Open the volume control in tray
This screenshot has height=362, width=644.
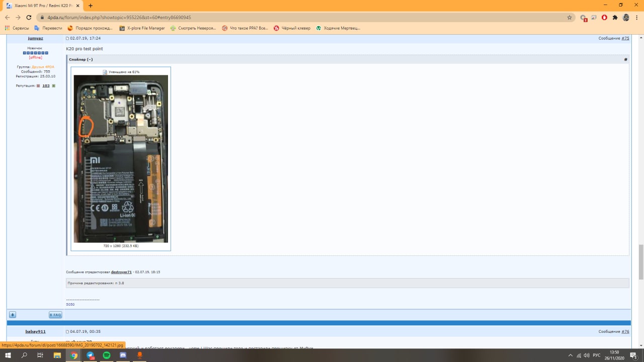(x=587, y=355)
